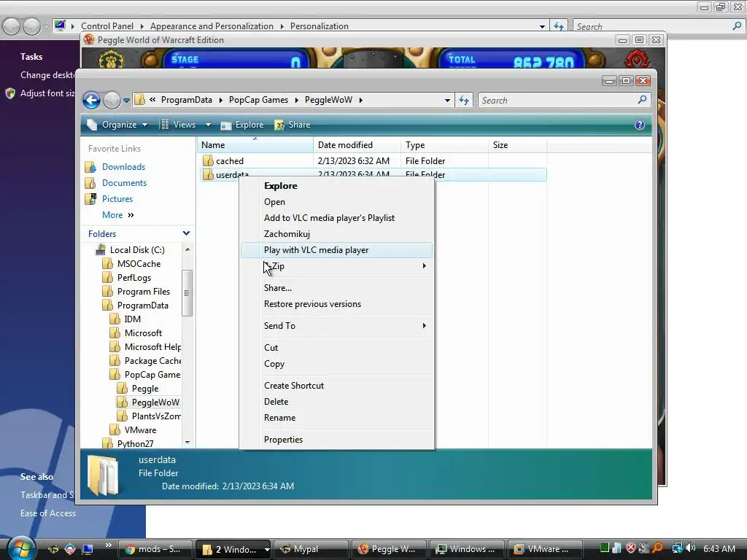Expand More favorite links
Image resolution: width=747 pixels, height=560 pixels.
tap(117, 215)
